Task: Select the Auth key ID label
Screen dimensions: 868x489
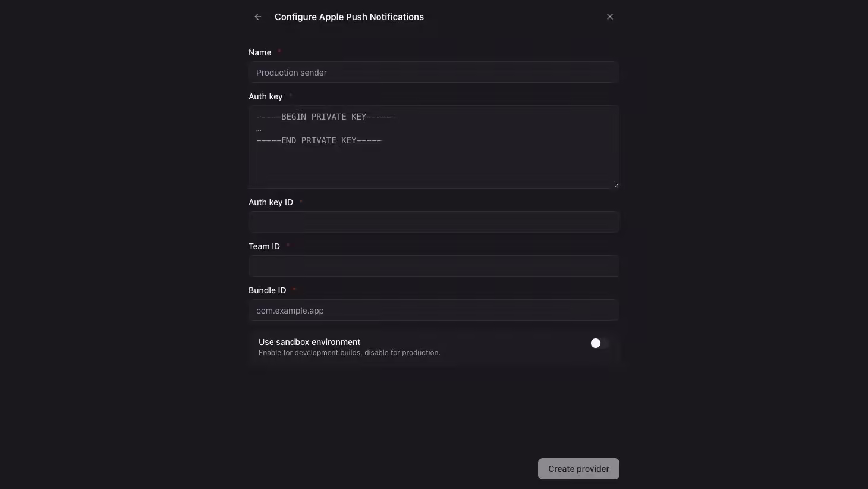Action: pos(271,202)
